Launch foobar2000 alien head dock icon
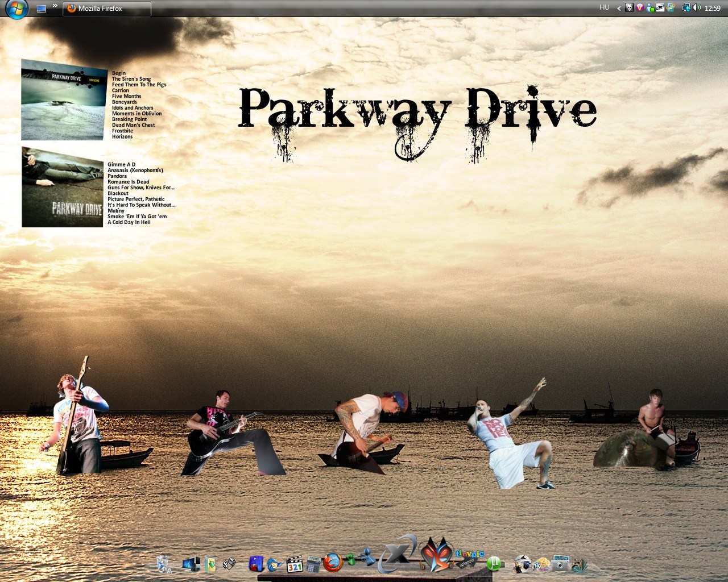 [x=437, y=553]
